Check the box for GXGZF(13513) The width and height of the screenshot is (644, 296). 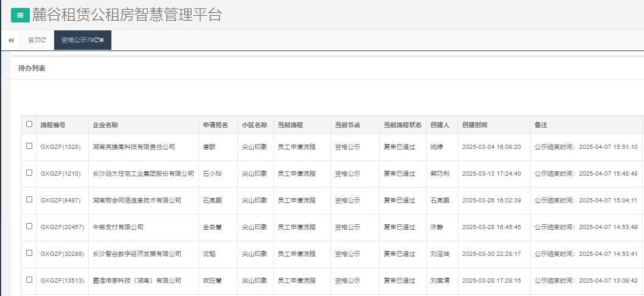click(x=29, y=280)
